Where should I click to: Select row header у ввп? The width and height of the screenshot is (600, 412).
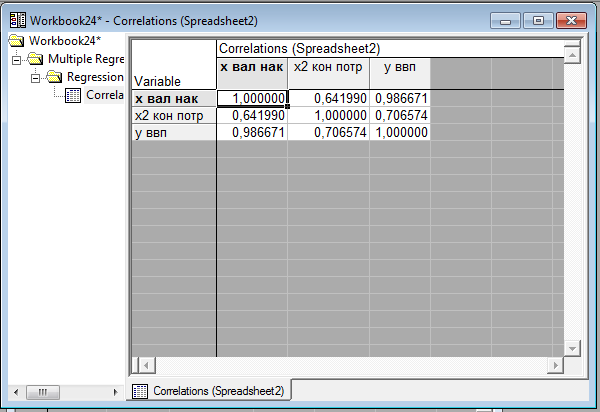[x=174, y=132]
